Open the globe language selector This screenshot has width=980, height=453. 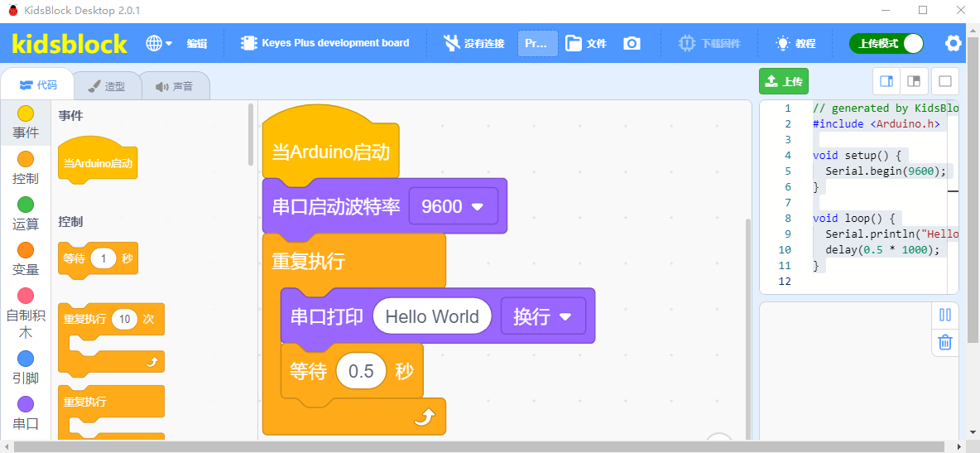coord(159,43)
